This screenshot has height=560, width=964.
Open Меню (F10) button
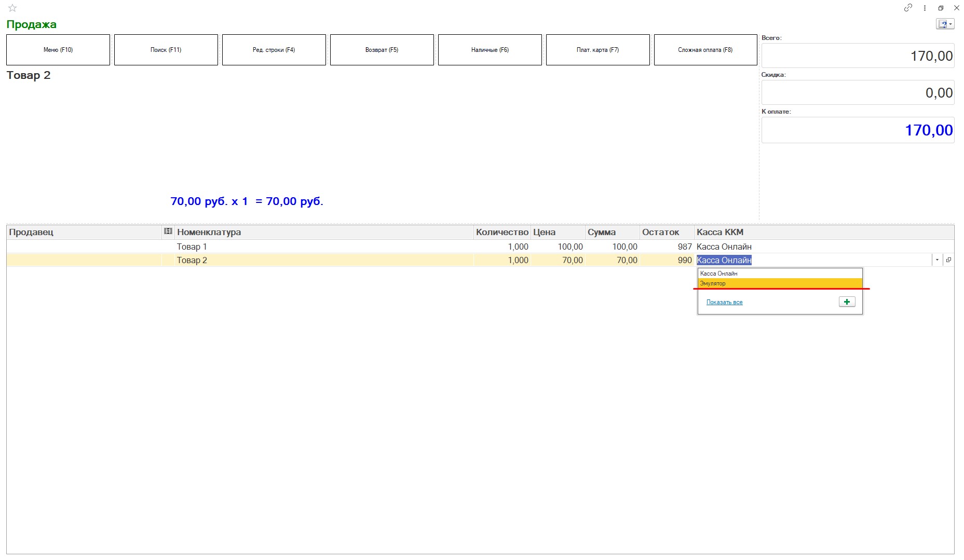point(58,50)
